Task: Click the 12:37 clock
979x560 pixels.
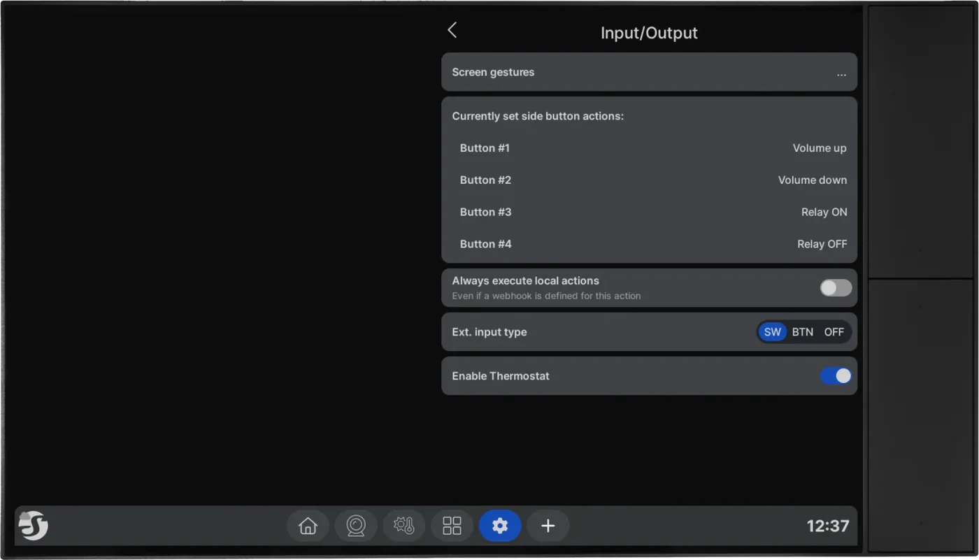Action: coord(828,526)
